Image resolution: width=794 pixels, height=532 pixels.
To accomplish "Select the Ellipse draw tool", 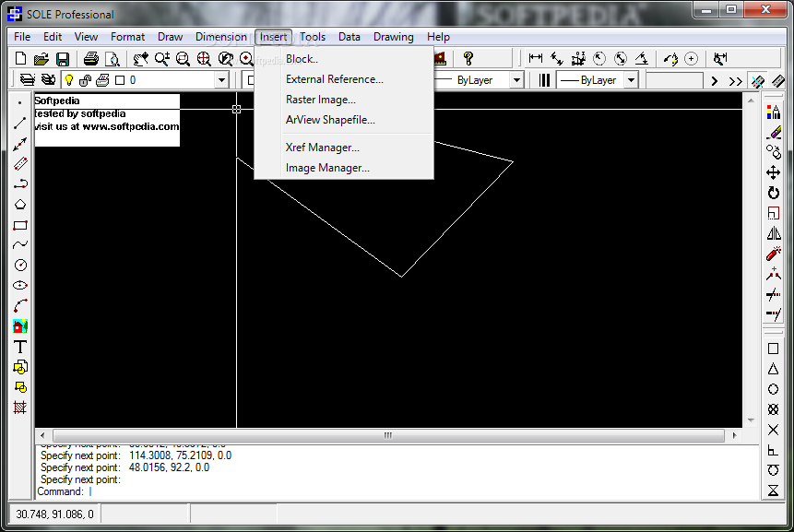I will pos(19,286).
